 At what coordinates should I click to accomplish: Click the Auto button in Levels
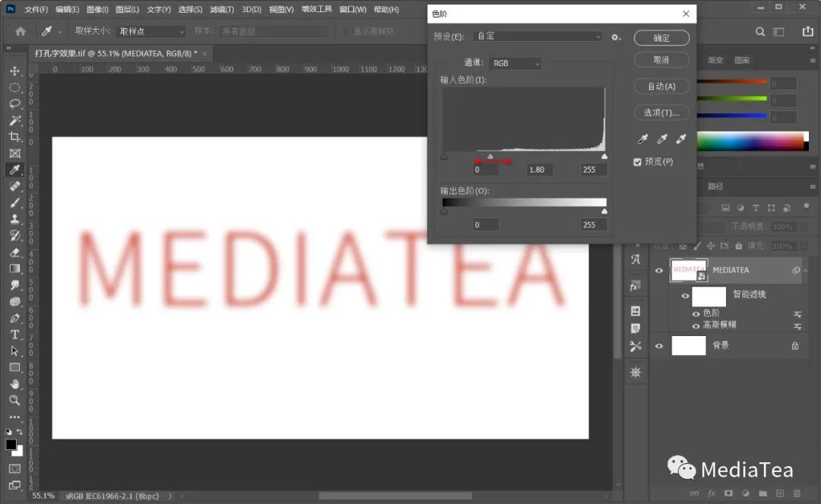[661, 87]
